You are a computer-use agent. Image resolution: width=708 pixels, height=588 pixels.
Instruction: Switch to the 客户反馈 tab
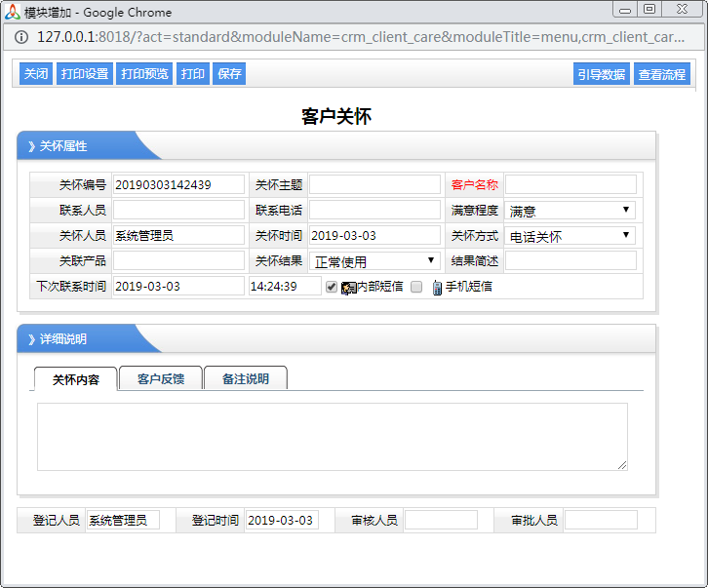[161, 379]
